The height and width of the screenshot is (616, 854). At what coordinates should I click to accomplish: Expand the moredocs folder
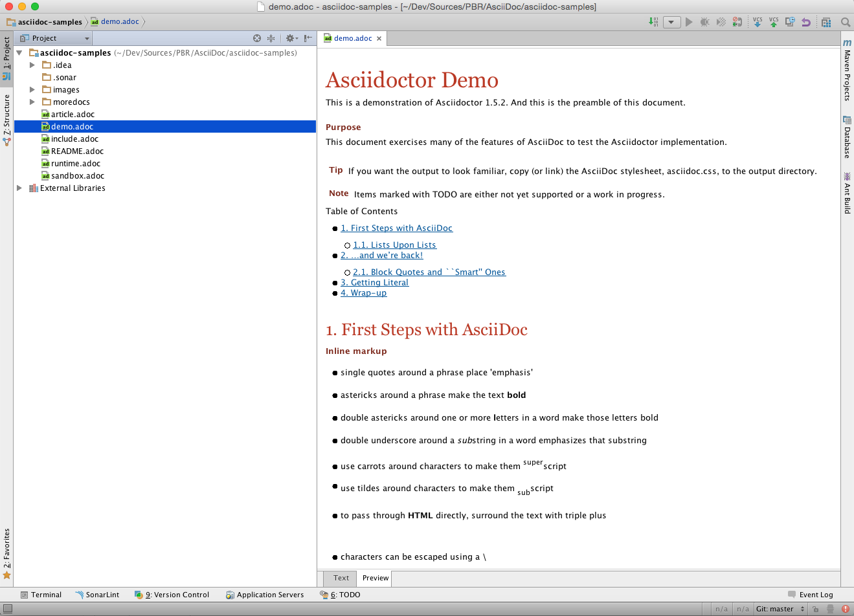pyautogui.click(x=32, y=102)
